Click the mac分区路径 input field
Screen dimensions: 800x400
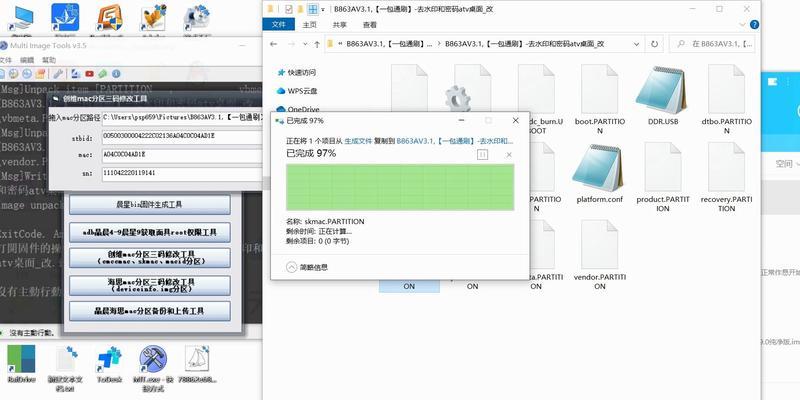(x=182, y=117)
